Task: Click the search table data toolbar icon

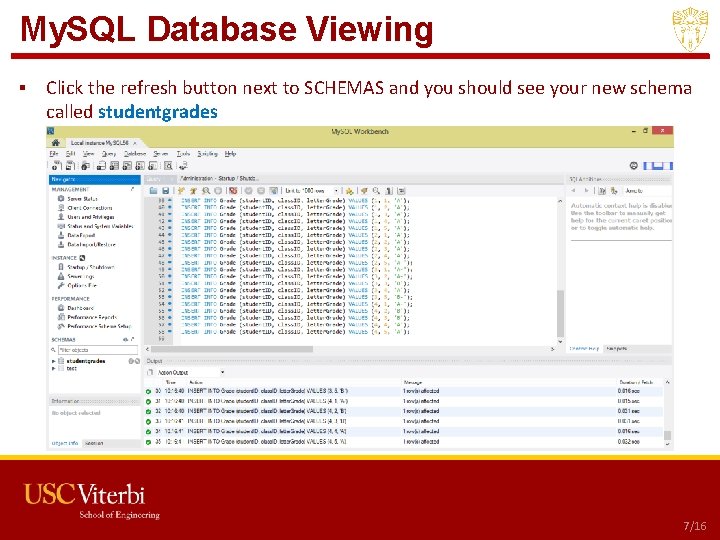Action: click(169, 166)
